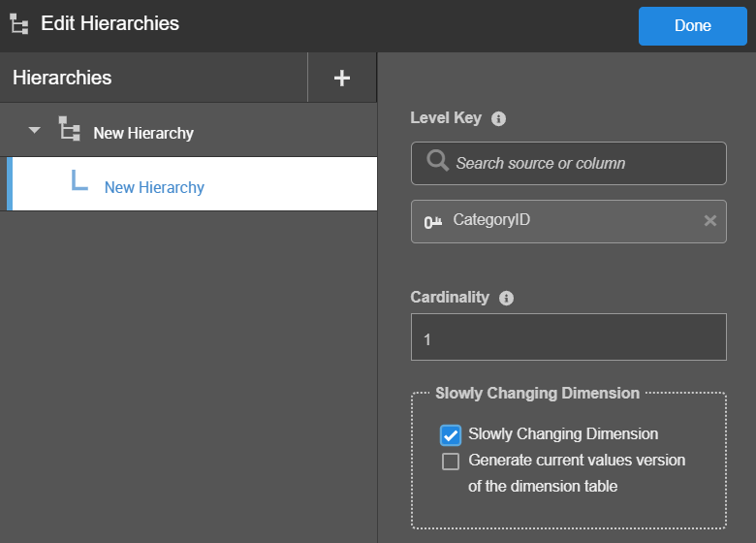Select the blue New Hierarchy level
Image resolution: width=756 pixels, height=543 pixels.
(x=154, y=187)
